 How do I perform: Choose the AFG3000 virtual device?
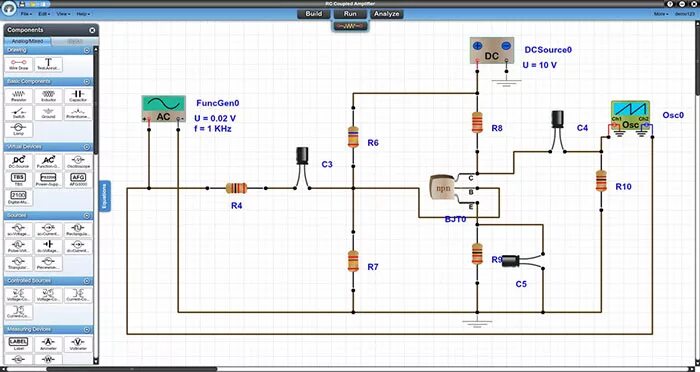(79, 179)
